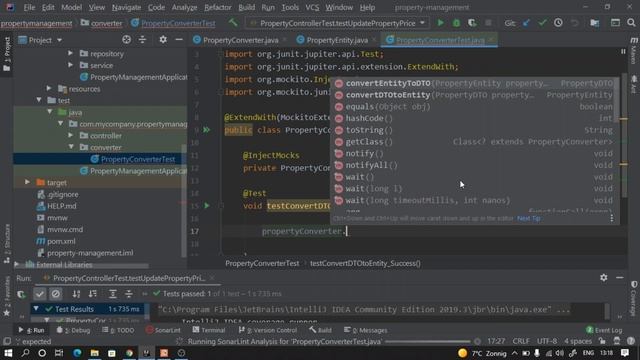640x360 pixels.
Task: Open the Analyze menu
Action: [x=184, y=7]
